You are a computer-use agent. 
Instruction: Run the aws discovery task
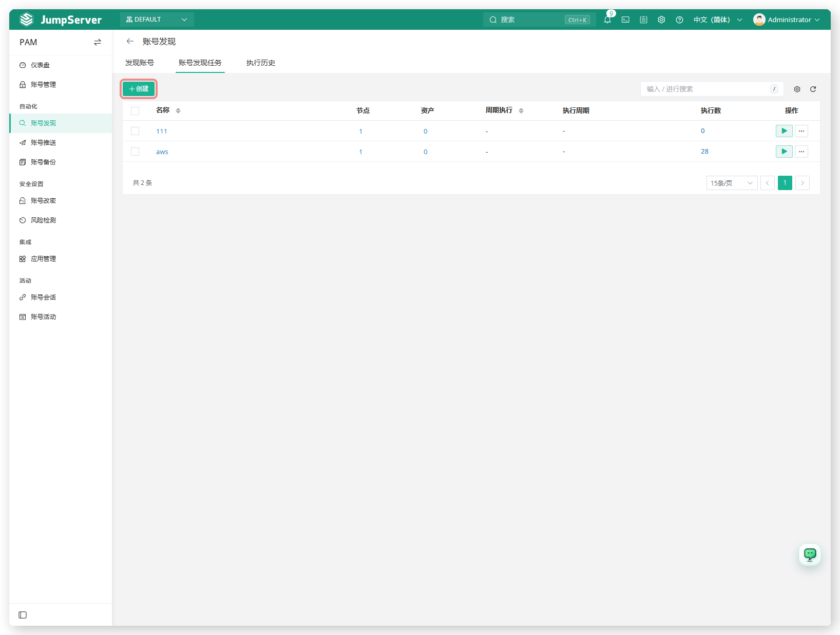[x=784, y=152]
